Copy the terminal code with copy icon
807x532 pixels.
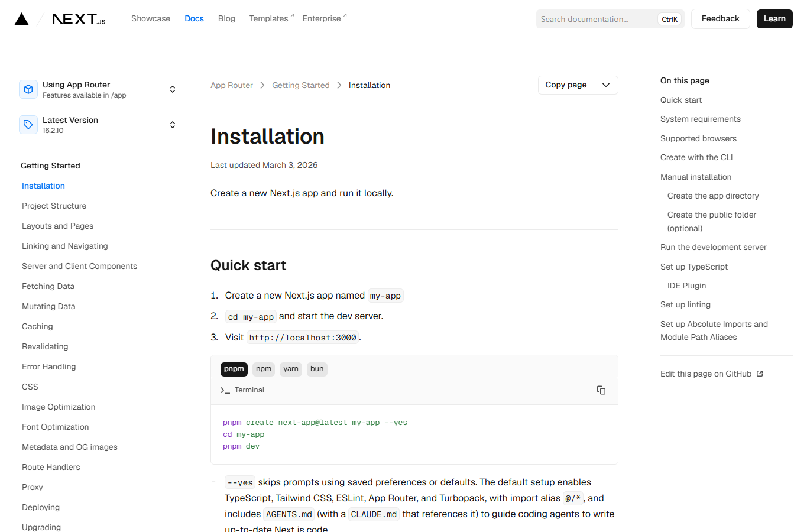click(x=601, y=390)
